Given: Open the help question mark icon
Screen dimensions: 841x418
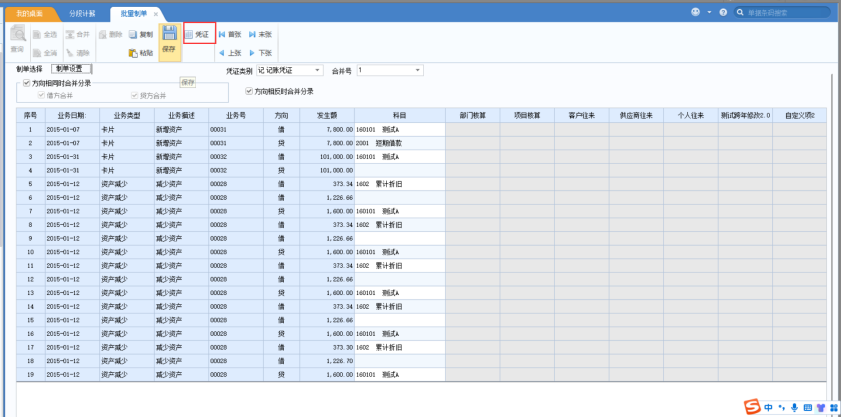Looking at the screenshot, I should click(723, 12).
